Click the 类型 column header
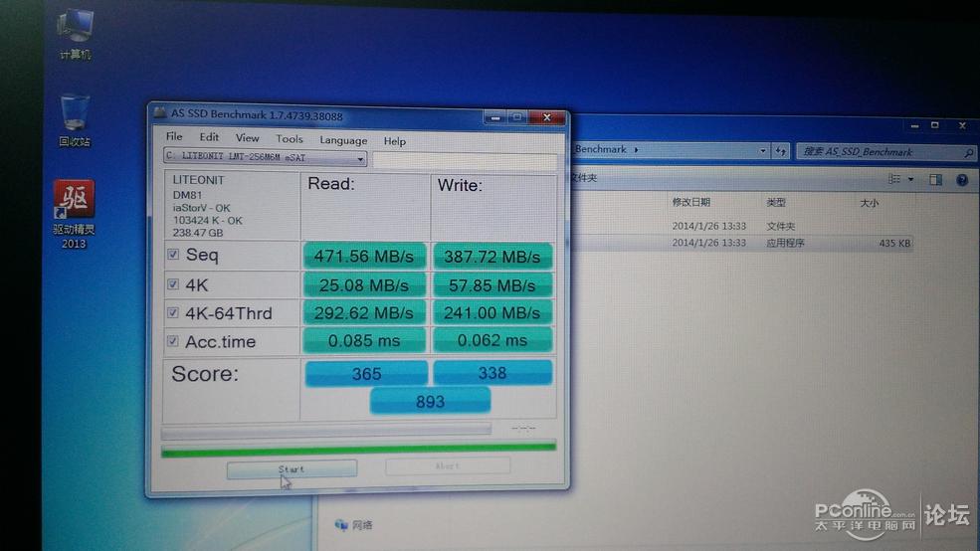Screen dimensions: 980x551 tap(776, 203)
